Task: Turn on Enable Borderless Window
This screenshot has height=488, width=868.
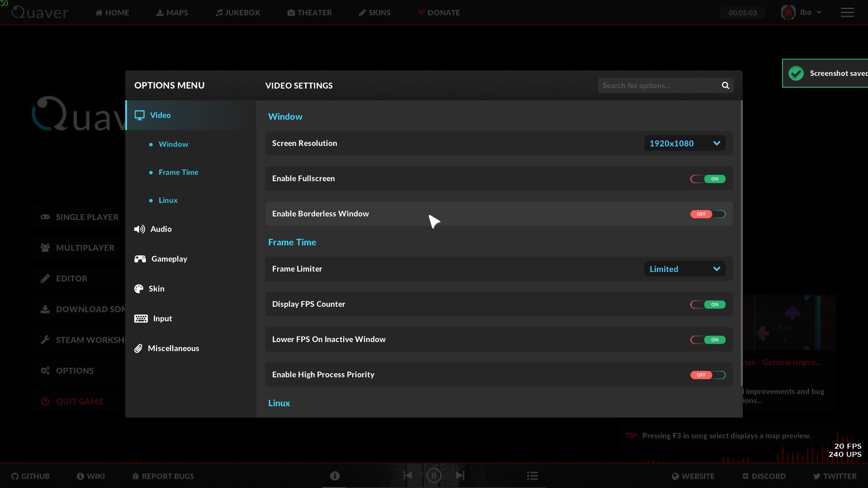Action: coord(708,214)
